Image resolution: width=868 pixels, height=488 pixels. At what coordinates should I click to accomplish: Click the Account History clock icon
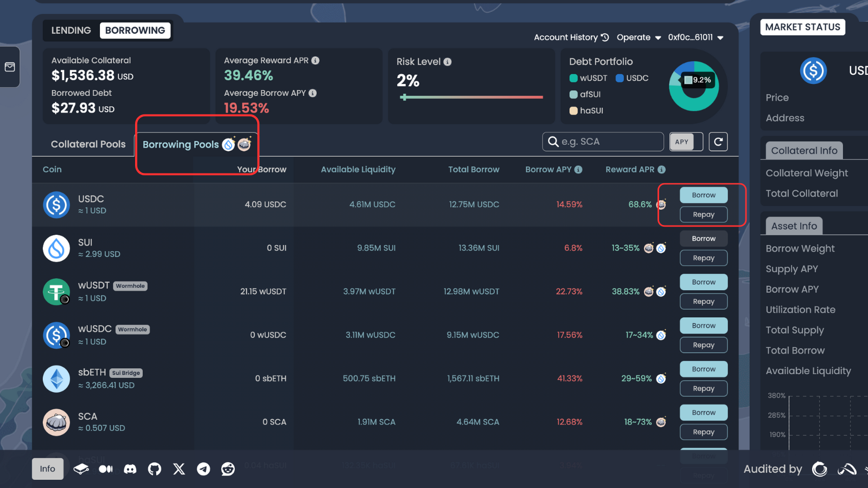point(605,37)
